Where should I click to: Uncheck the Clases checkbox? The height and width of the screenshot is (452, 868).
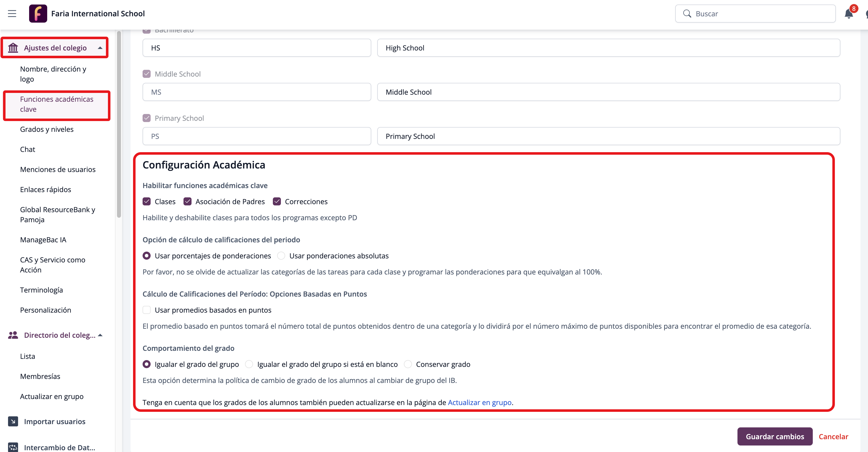click(x=147, y=202)
